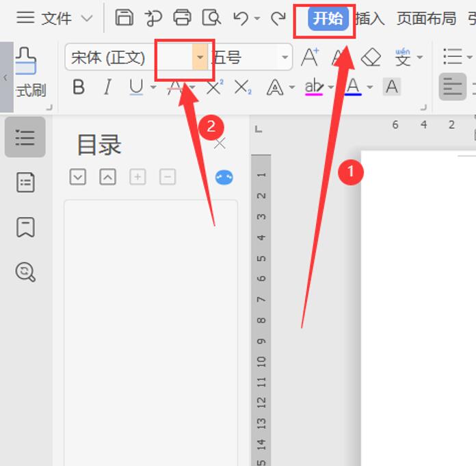Viewport: 476px width, 466px height.
Task: Click the Save document icon
Action: [124, 18]
